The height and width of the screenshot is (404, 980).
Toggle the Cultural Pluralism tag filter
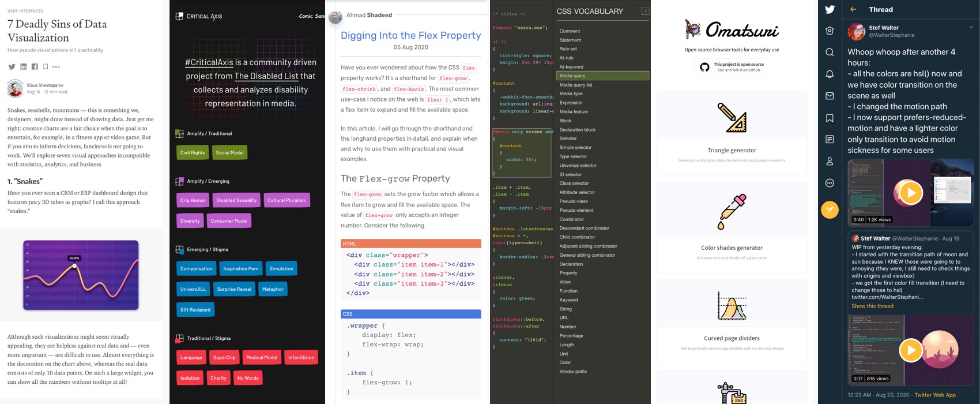click(x=287, y=200)
